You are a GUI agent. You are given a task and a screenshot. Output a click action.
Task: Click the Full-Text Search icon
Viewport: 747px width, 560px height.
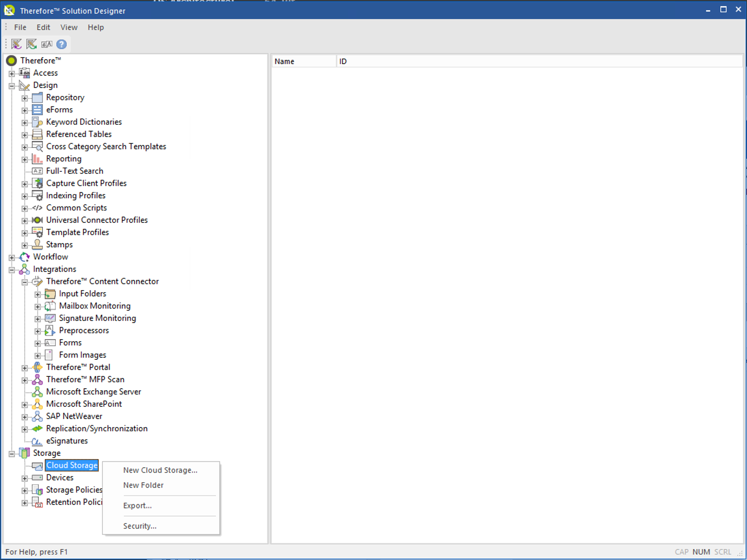tap(37, 171)
